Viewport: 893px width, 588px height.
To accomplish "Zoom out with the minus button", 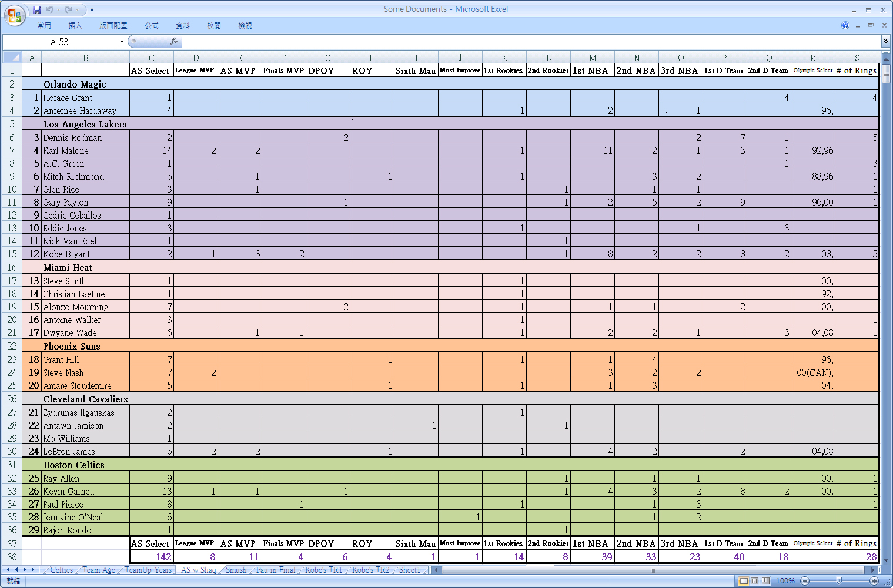I will click(805, 581).
